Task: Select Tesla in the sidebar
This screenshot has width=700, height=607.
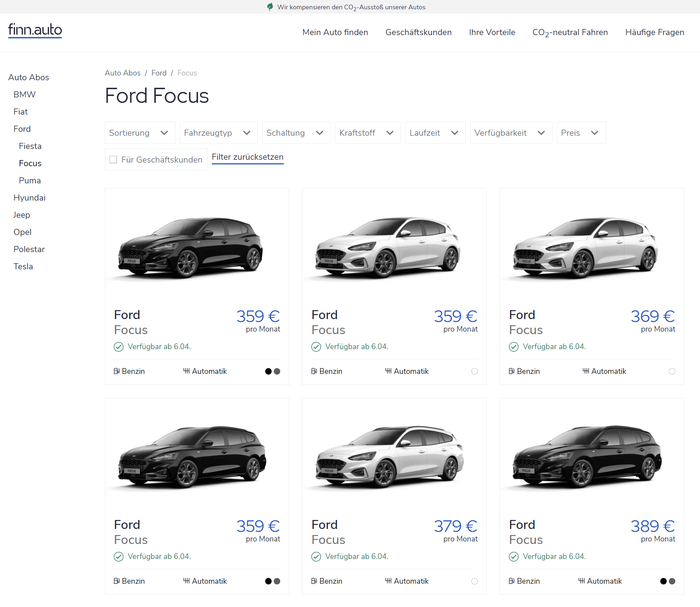Action: coord(23,266)
